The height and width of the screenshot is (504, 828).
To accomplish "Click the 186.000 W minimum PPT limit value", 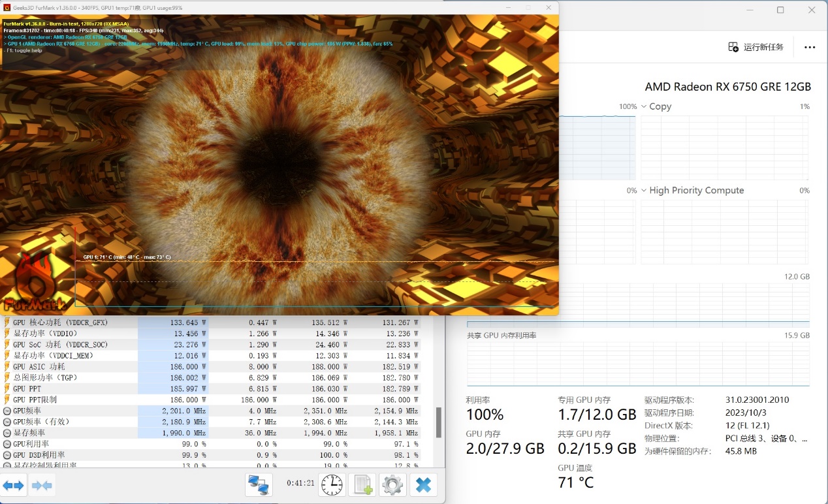I will [x=259, y=400].
